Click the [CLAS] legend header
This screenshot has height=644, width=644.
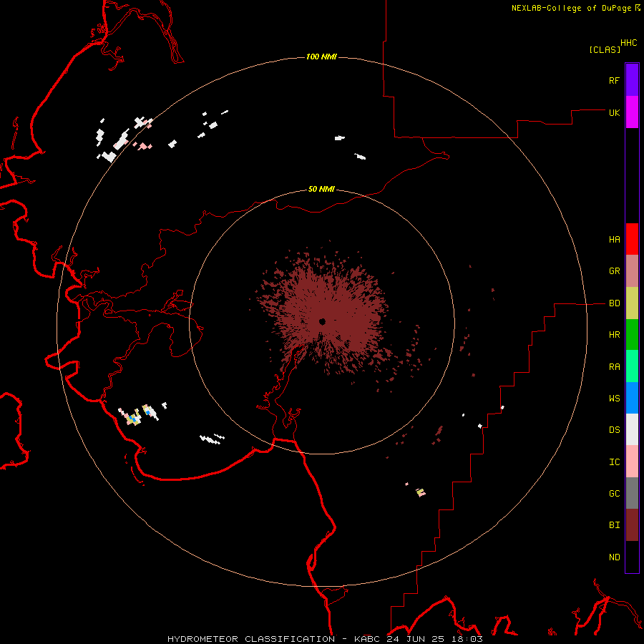(605, 49)
